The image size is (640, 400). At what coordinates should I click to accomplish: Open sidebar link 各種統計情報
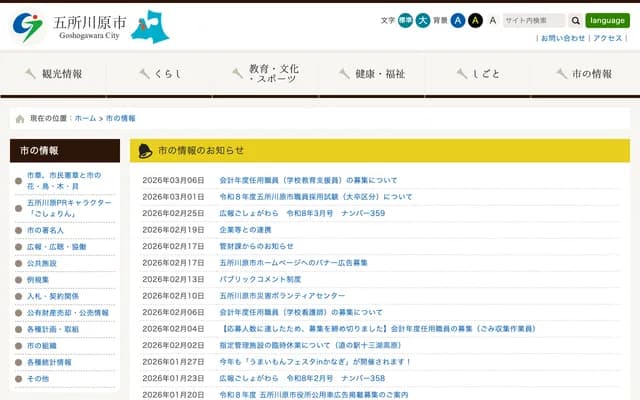pyautogui.click(x=49, y=362)
